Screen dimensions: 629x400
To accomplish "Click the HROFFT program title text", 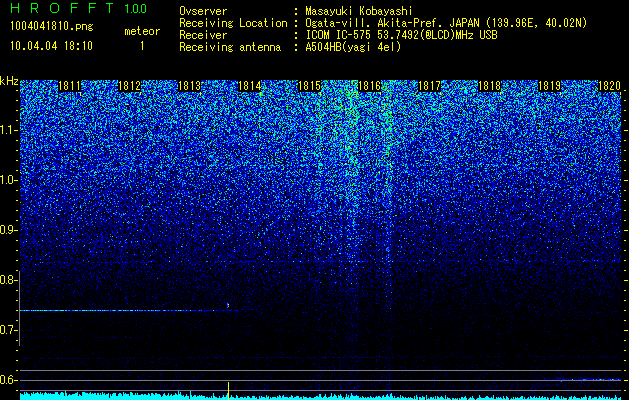I will click(x=63, y=8).
